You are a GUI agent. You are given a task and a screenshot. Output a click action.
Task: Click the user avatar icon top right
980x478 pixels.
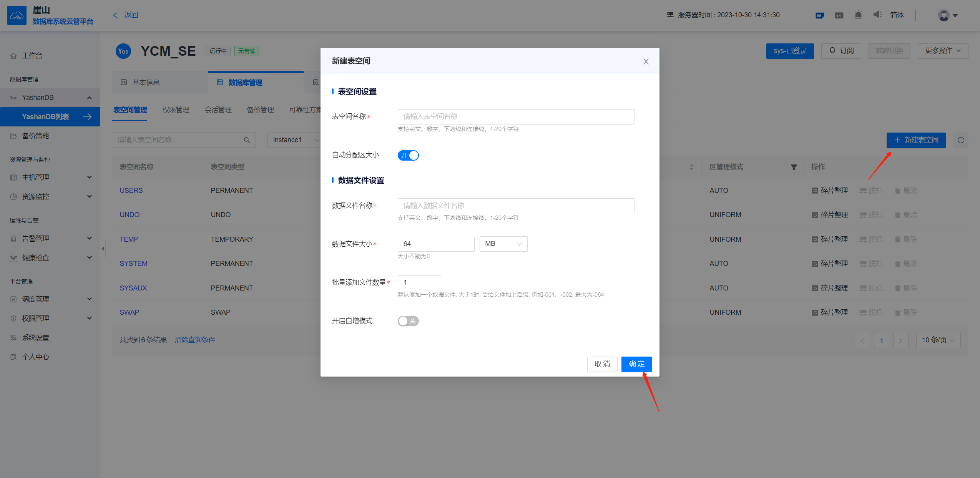pos(943,15)
